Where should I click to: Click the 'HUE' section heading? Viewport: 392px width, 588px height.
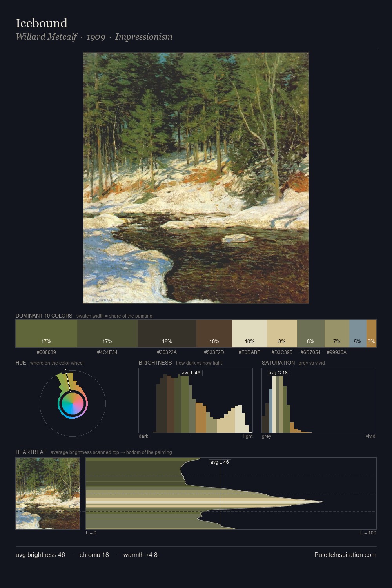21,363
